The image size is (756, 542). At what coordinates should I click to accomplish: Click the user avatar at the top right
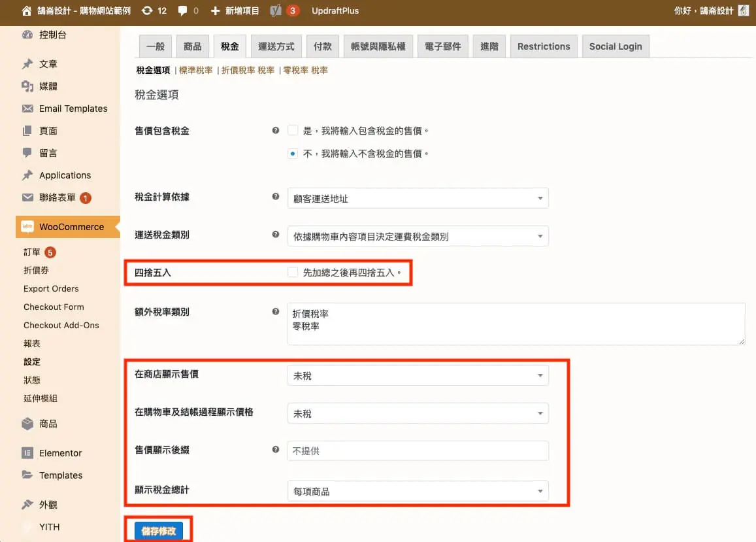pyautogui.click(x=744, y=10)
